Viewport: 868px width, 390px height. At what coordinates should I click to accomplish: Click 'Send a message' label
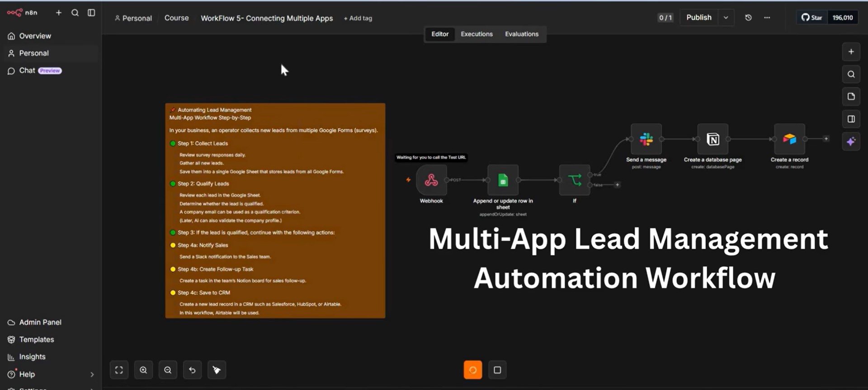[x=646, y=160]
